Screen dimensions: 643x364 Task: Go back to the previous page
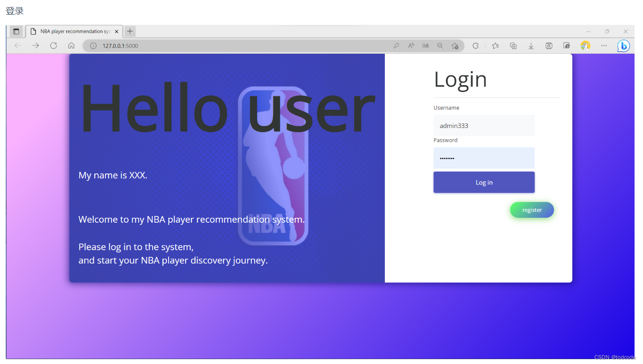18,45
